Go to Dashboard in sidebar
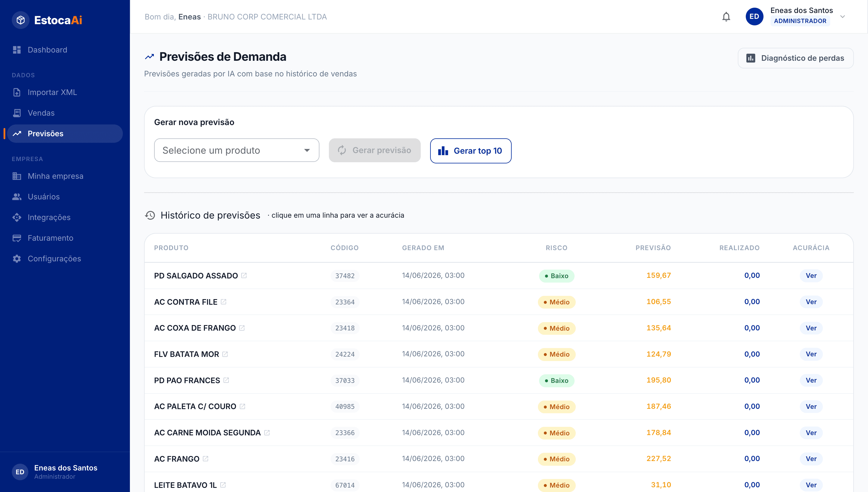The width and height of the screenshot is (868, 492). [65, 50]
